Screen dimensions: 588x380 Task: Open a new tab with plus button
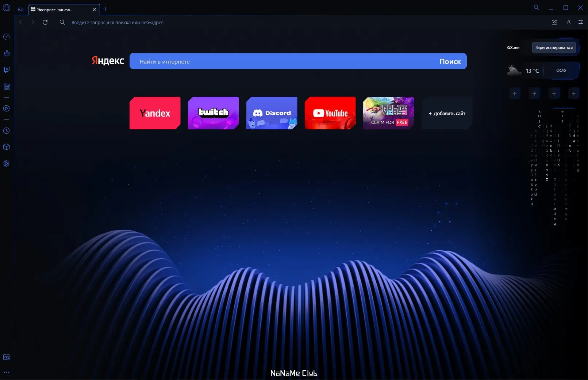pyautogui.click(x=105, y=9)
